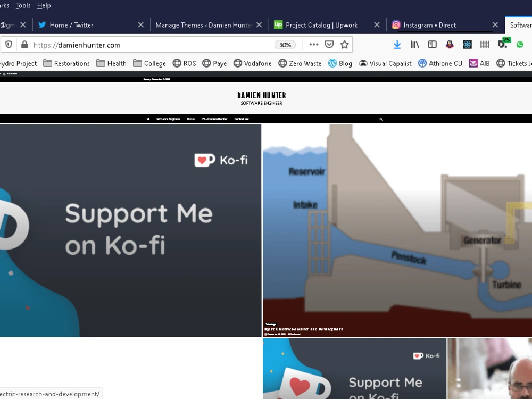Image resolution: width=532 pixels, height=399 pixels.
Task: Open the Vodafone bookmark
Action: click(x=252, y=63)
